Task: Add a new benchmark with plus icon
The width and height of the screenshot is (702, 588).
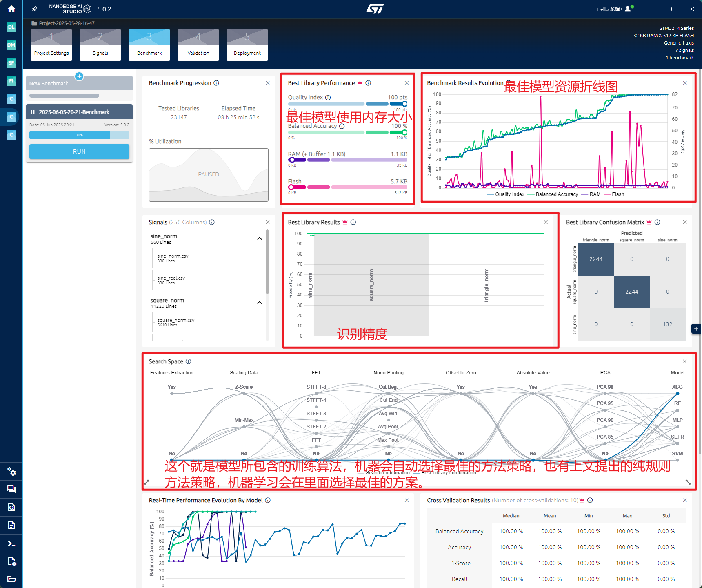Action: pos(79,76)
